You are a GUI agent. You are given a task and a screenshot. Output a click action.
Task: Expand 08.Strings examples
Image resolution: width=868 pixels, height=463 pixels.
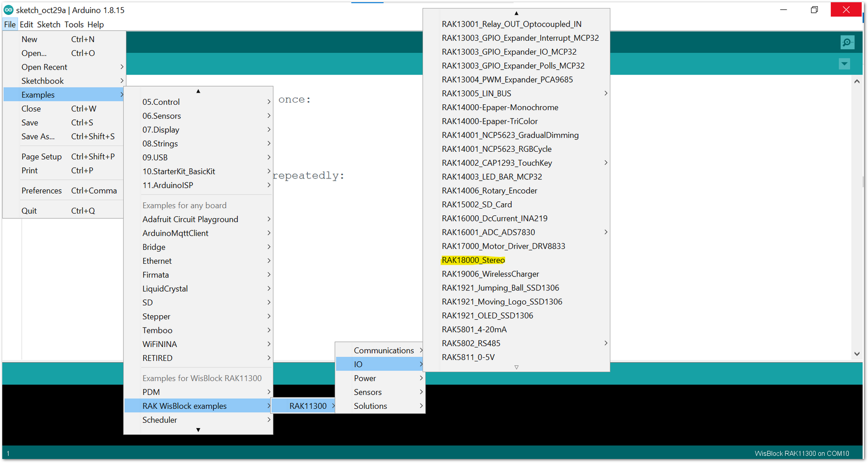[198, 144]
